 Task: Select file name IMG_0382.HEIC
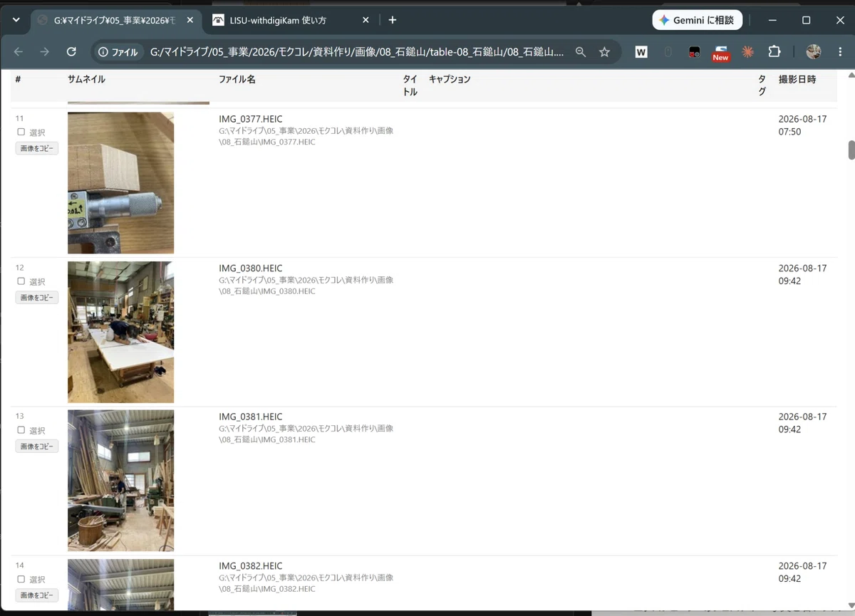tap(251, 566)
